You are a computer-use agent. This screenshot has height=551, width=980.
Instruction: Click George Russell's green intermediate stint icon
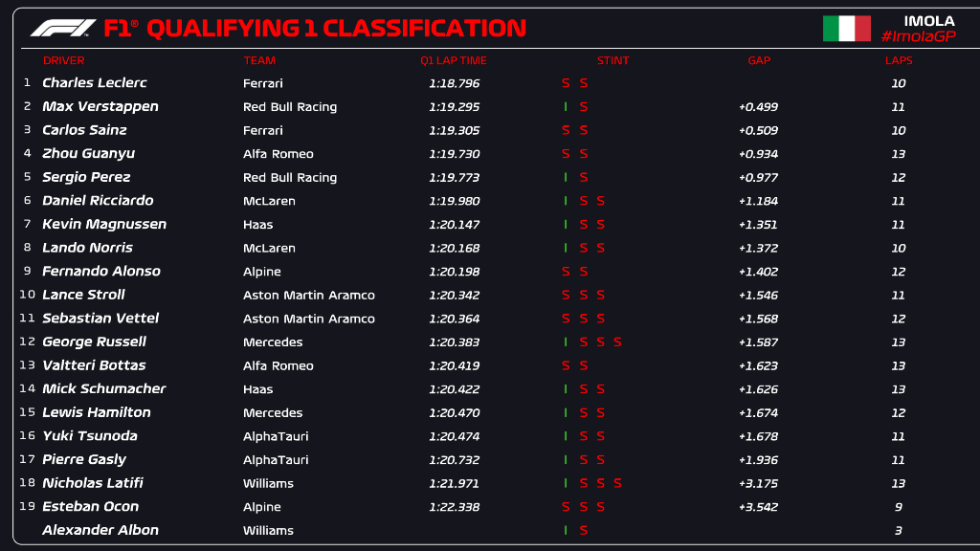[x=566, y=342]
